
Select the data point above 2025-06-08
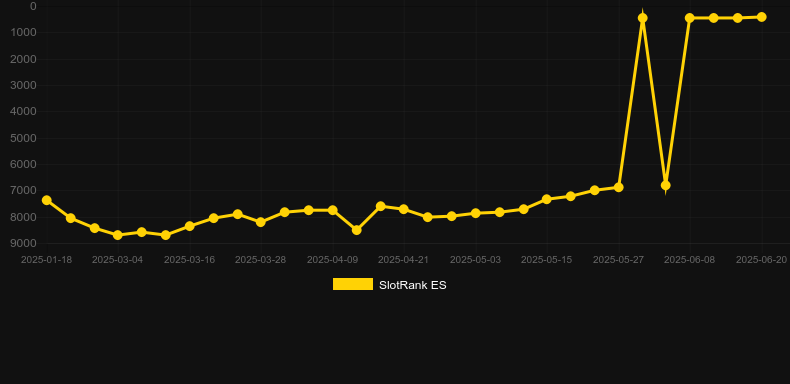click(x=690, y=18)
